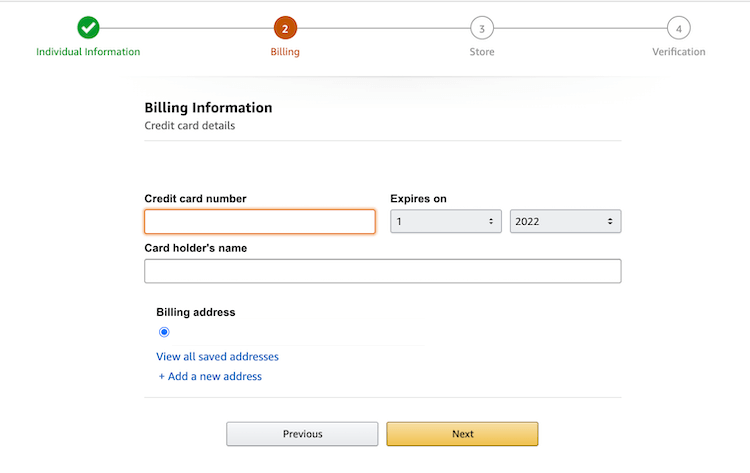Jump to the Store step label

point(482,52)
